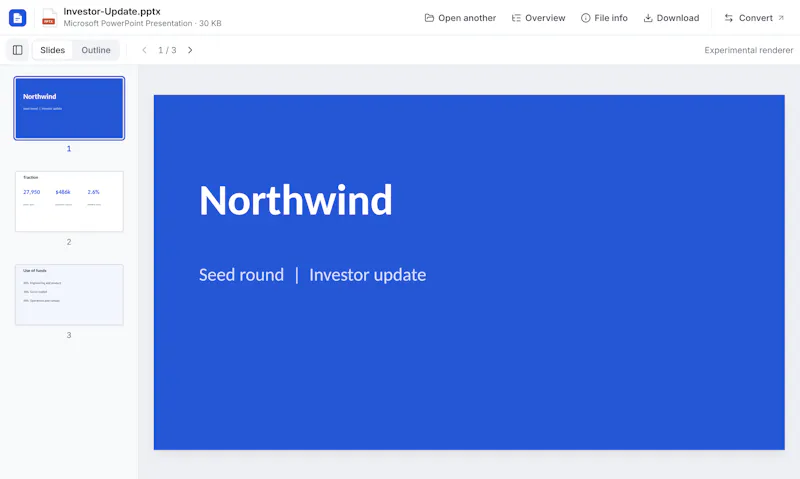Click the Overview list icon
Screen dimensions: 800x479
click(516, 18)
